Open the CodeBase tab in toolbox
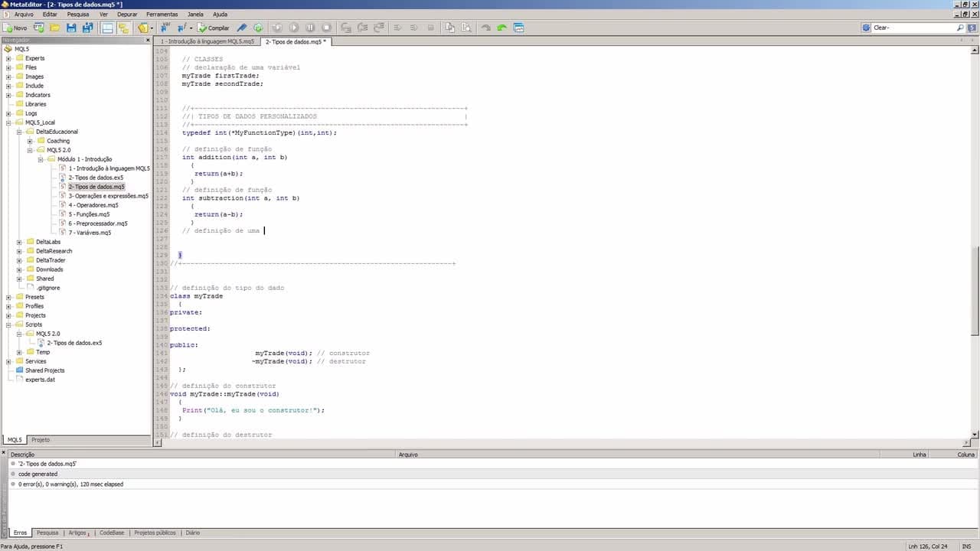The image size is (980, 551). (x=112, y=533)
